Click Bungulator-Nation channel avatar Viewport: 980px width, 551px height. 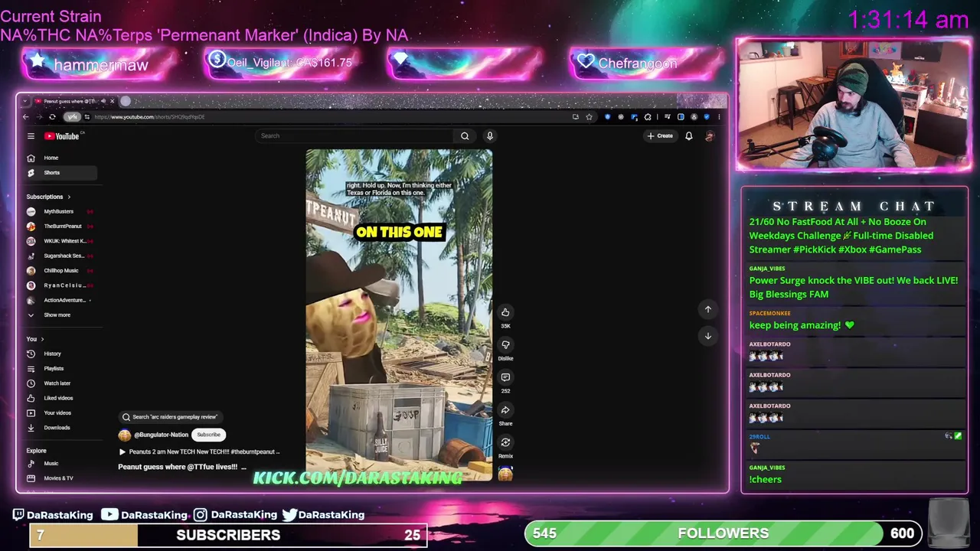pos(125,435)
